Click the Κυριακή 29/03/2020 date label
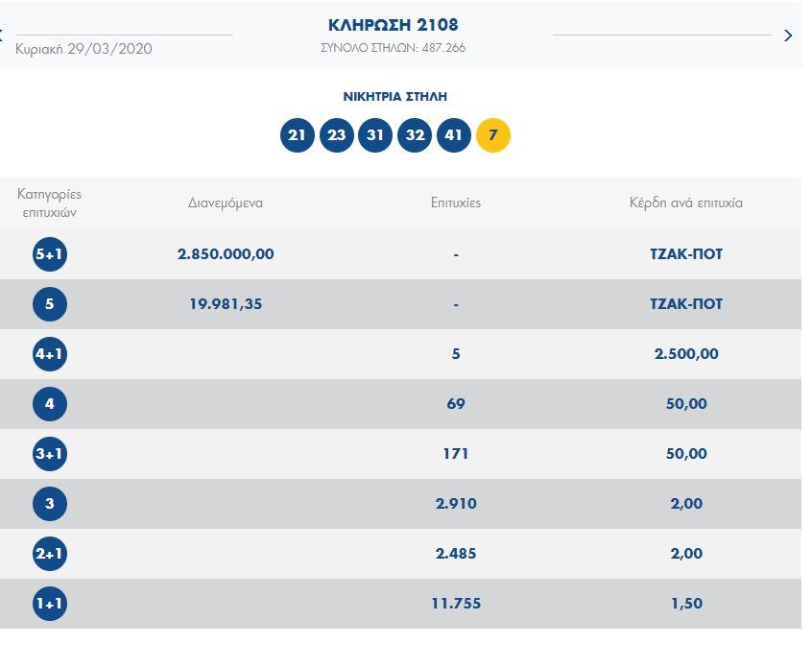812x668 pixels. click(84, 49)
